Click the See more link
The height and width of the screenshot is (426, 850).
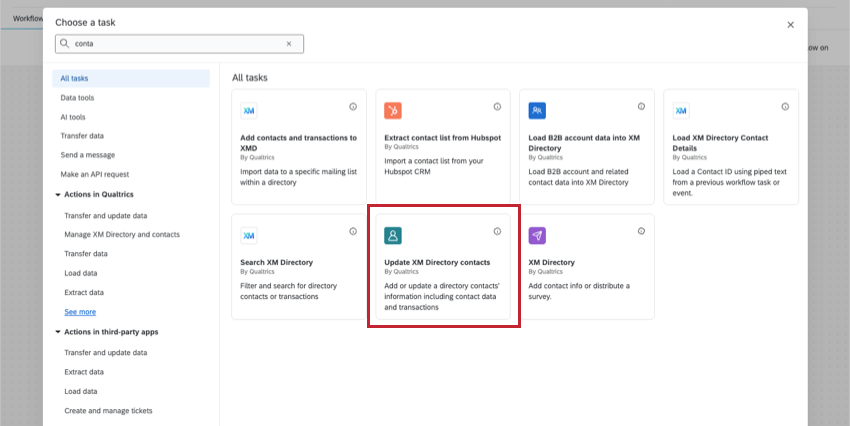[x=80, y=312]
